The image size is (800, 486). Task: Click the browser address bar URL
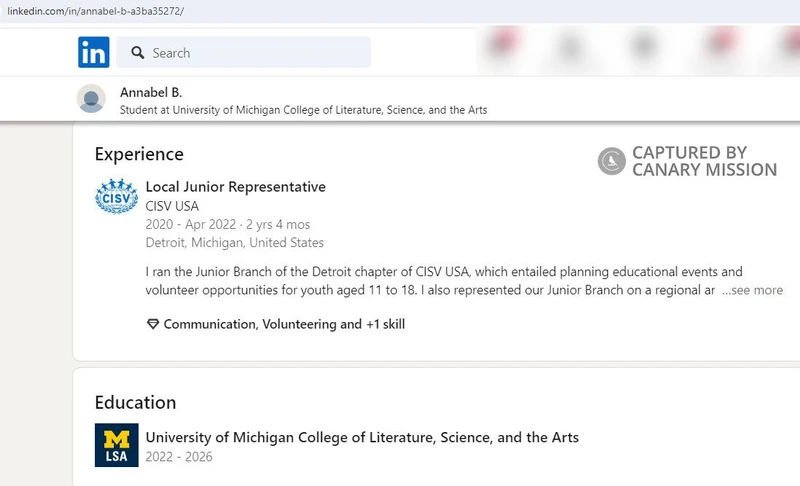95,11
